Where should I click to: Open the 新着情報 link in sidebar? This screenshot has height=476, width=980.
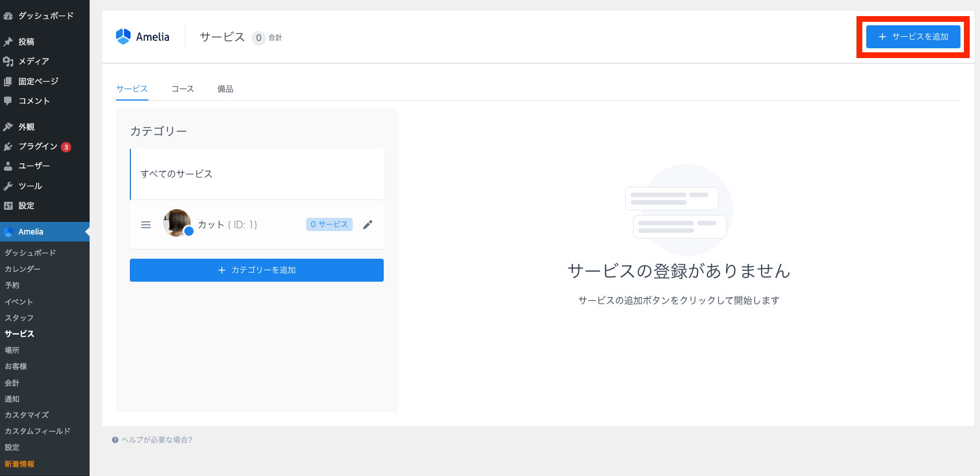[x=20, y=464]
